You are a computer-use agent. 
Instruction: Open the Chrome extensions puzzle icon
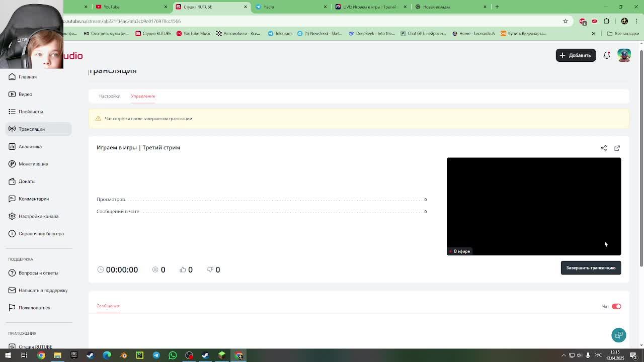pyautogui.click(x=607, y=21)
